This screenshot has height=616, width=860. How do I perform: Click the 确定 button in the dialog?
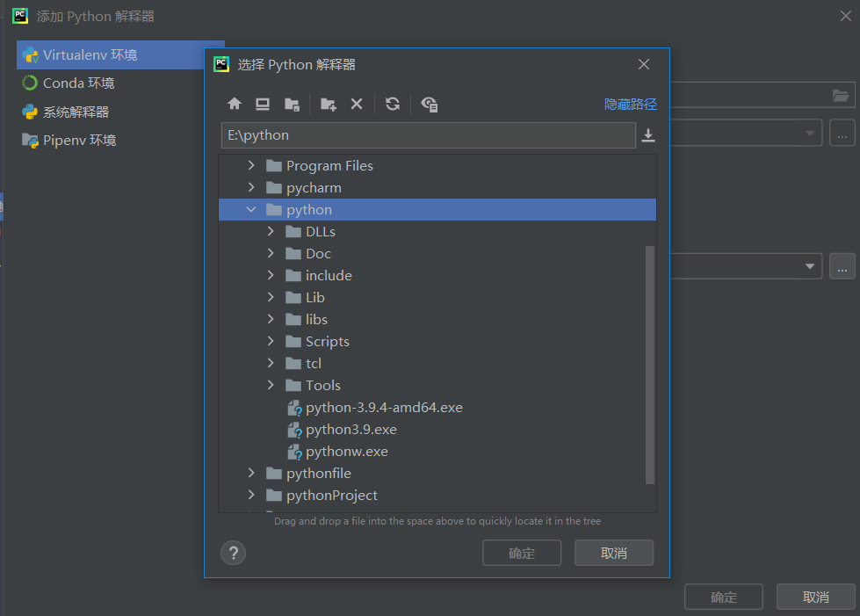(521, 553)
